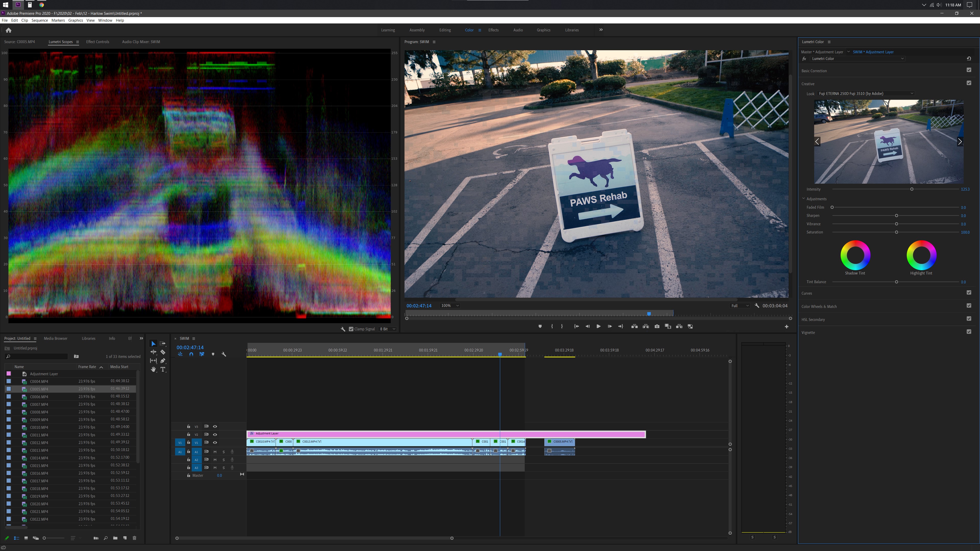Image resolution: width=980 pixels, height=551 pixels.
Task: Switch to the Effects workspace tab
Action: pyautogui.click(x=493, y=30)
